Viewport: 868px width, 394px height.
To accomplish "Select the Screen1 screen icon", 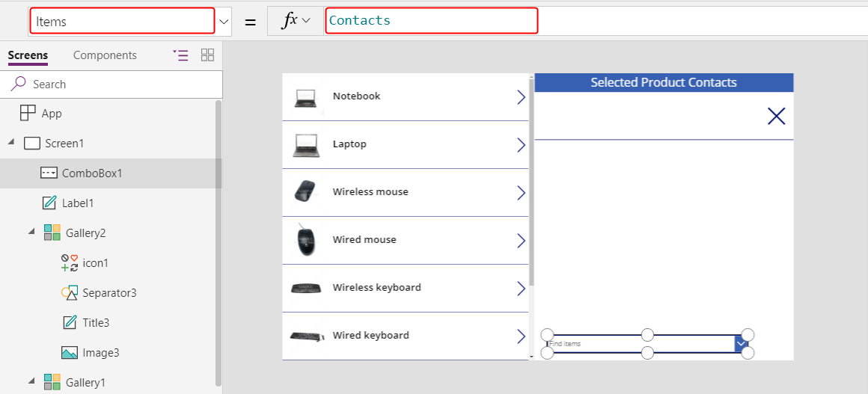I will click(x=33, y=144).
